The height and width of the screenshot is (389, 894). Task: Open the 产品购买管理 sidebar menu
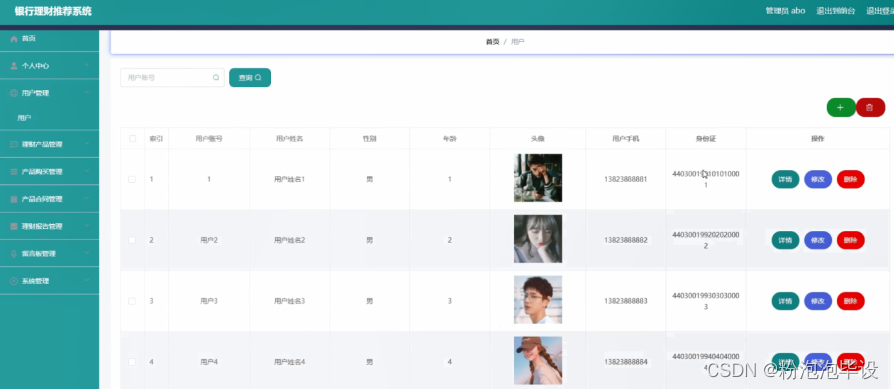[50, 172]
